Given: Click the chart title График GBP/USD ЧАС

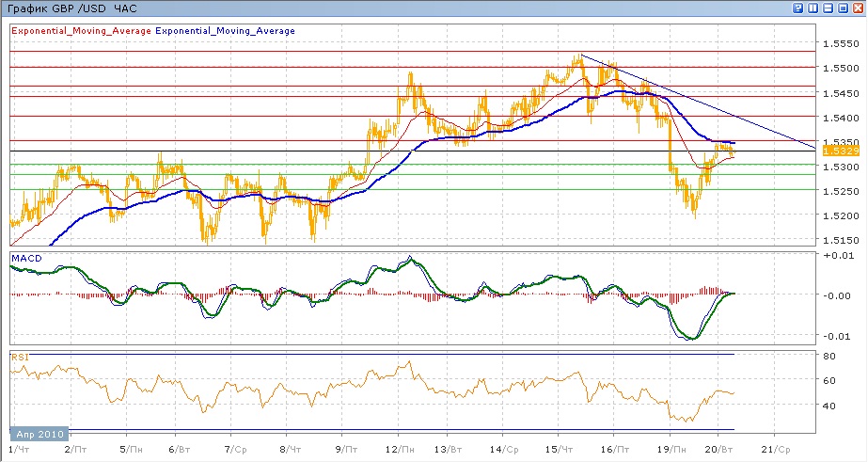Looking at the screenshot, I should coord(71,8).
